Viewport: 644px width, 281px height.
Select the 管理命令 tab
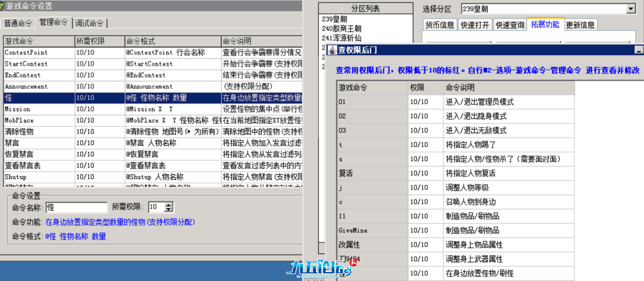tap(53, 22)
